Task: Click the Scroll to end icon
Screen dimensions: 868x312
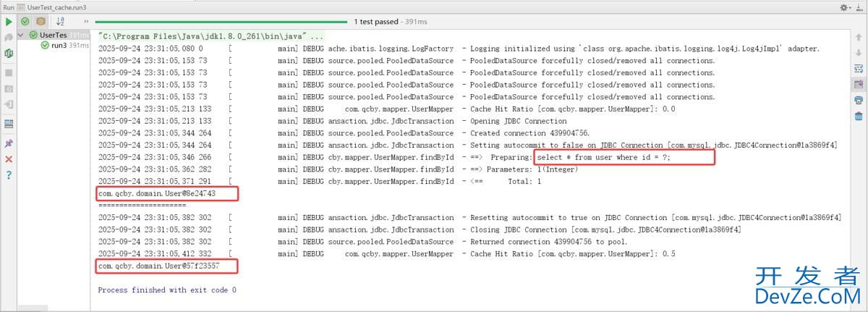Action: pyautogui.click(x=859, y=84)
